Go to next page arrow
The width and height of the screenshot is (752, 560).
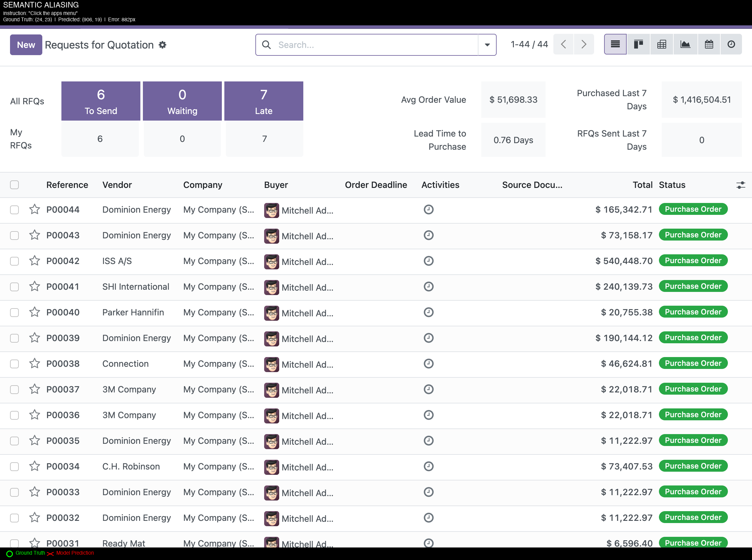coord(583,44)
